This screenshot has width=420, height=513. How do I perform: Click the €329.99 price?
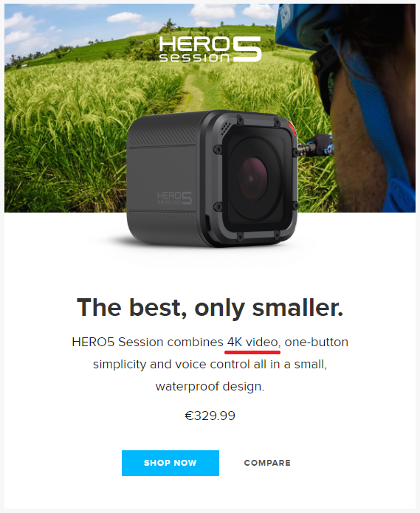tap(210, 416)
